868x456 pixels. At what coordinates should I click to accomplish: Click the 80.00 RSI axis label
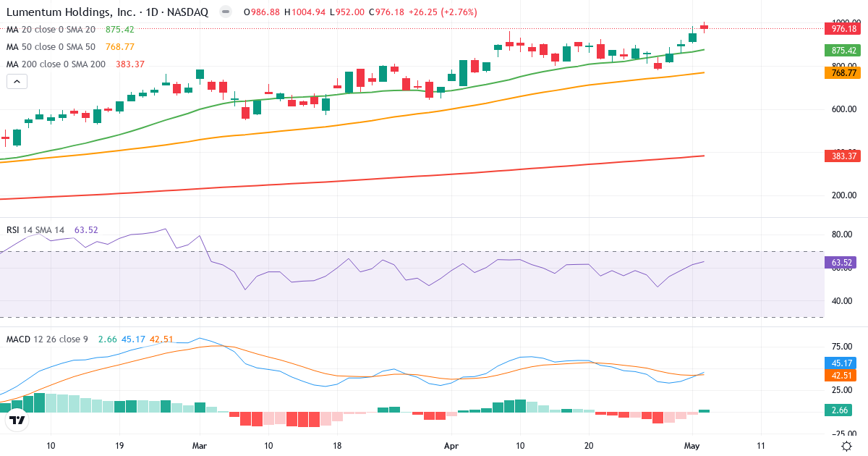[x=841, y=235]
